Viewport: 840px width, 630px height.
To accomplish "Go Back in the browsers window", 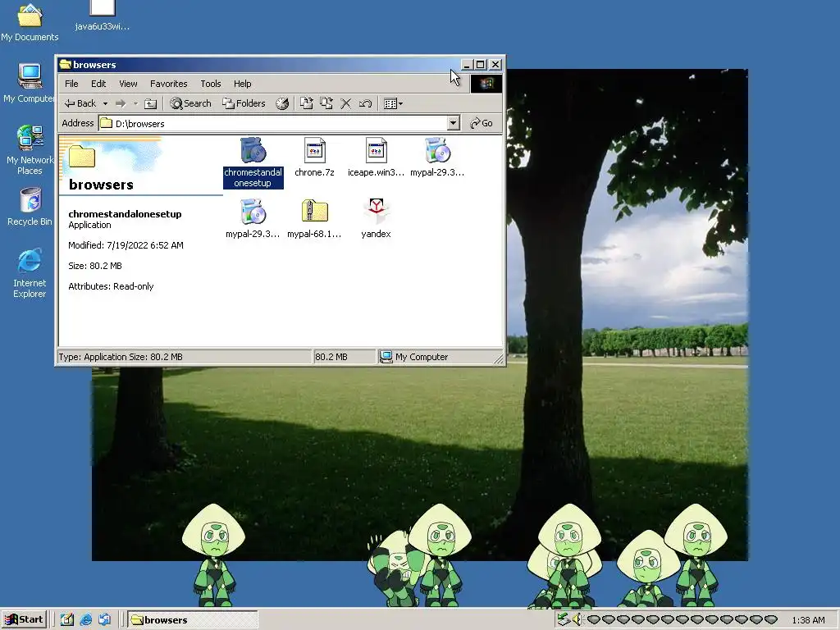I will 80,103.
